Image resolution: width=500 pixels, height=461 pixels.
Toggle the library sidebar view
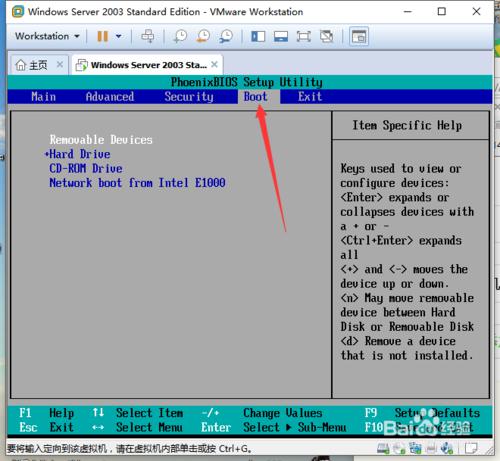(258, 36)
